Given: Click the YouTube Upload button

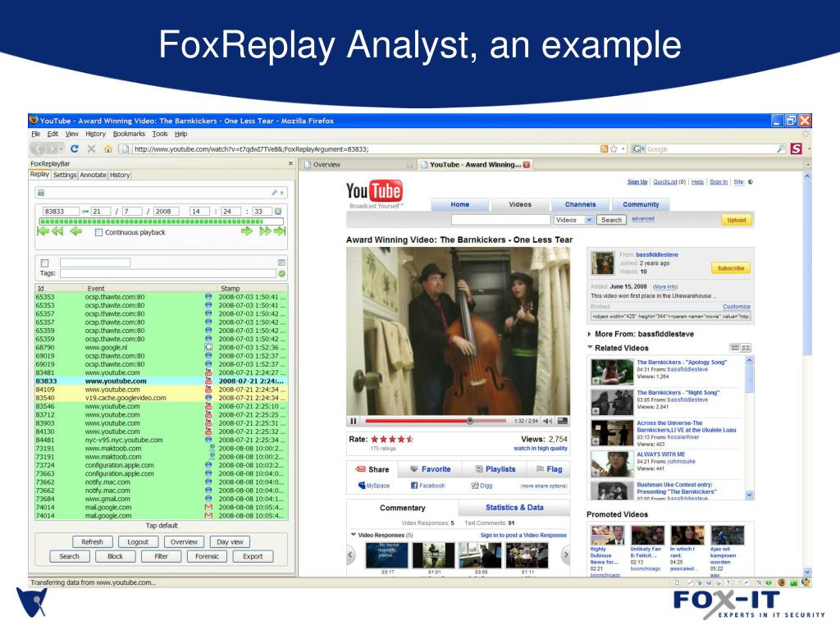Looking at the screenshot, I should (x=737, y=220).
